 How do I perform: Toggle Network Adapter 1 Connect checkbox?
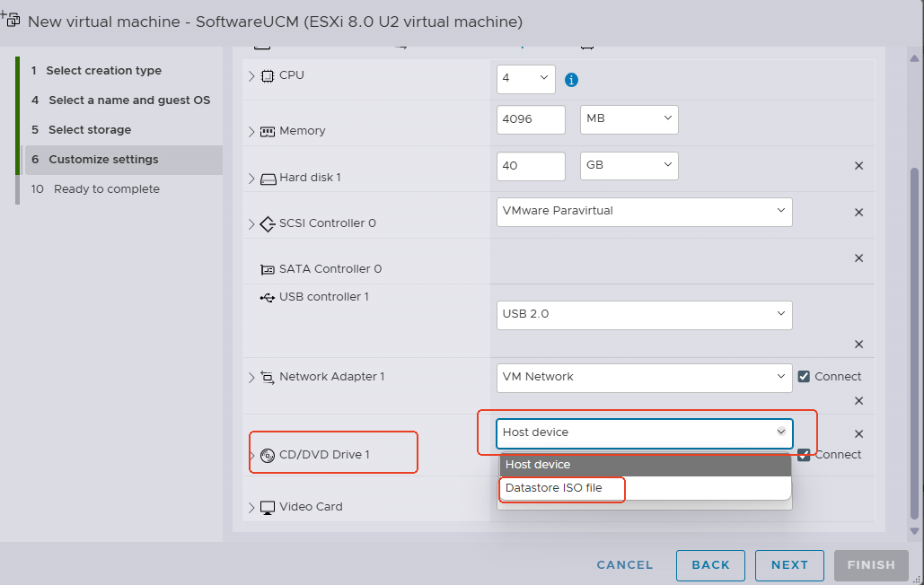804,377
